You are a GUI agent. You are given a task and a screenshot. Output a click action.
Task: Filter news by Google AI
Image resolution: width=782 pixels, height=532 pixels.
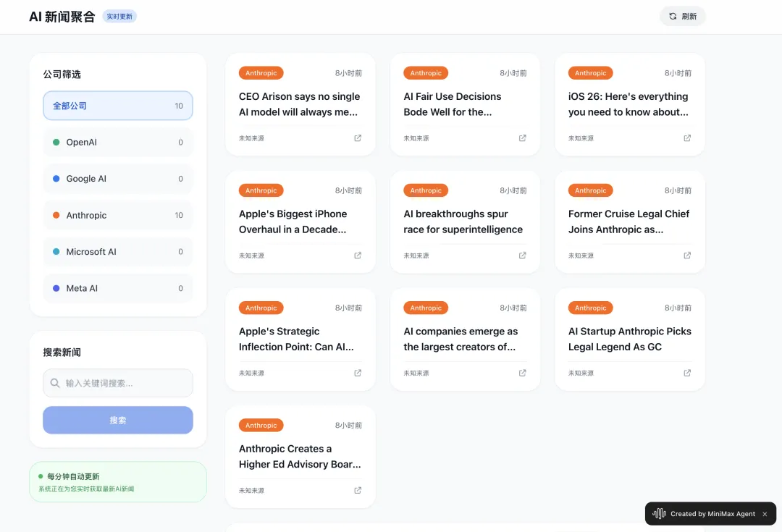118,179
